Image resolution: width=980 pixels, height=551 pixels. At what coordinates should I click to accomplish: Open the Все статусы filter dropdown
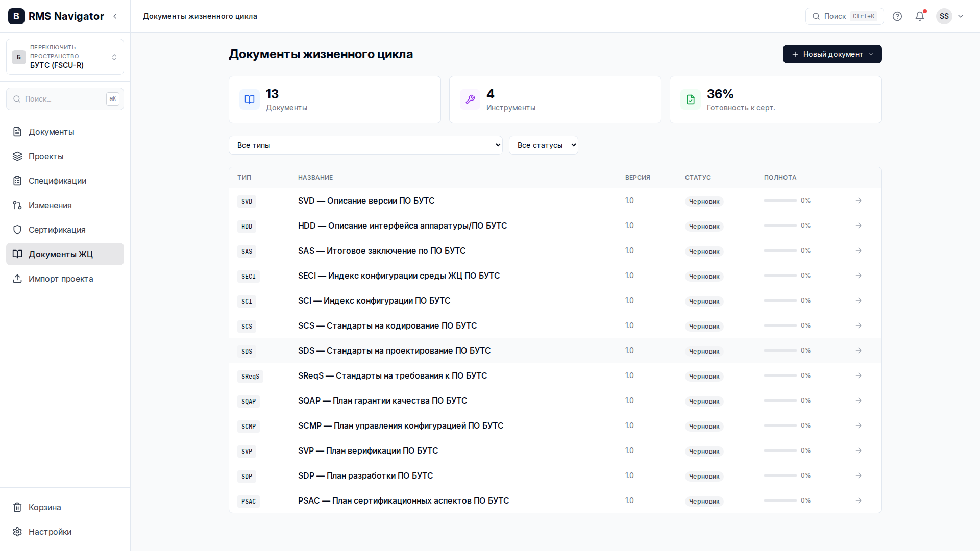(543, 145)
